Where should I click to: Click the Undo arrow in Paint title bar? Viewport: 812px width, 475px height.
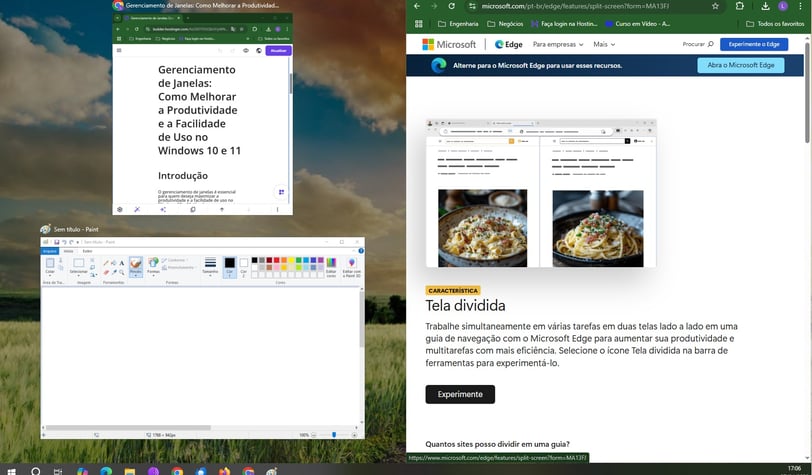click(x=64, y=242)
